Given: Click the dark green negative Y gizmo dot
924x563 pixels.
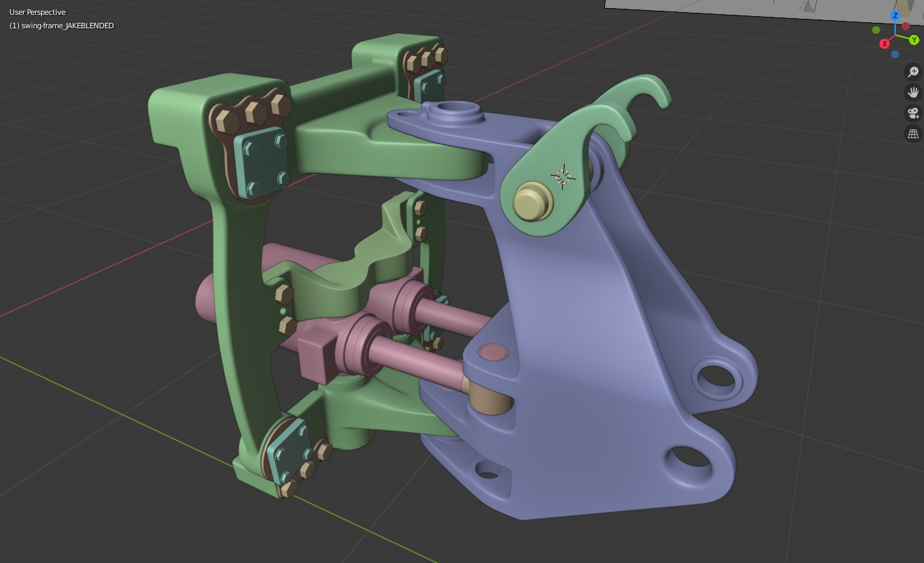Looking at the screenshot, I should click(x=876, y=30).
